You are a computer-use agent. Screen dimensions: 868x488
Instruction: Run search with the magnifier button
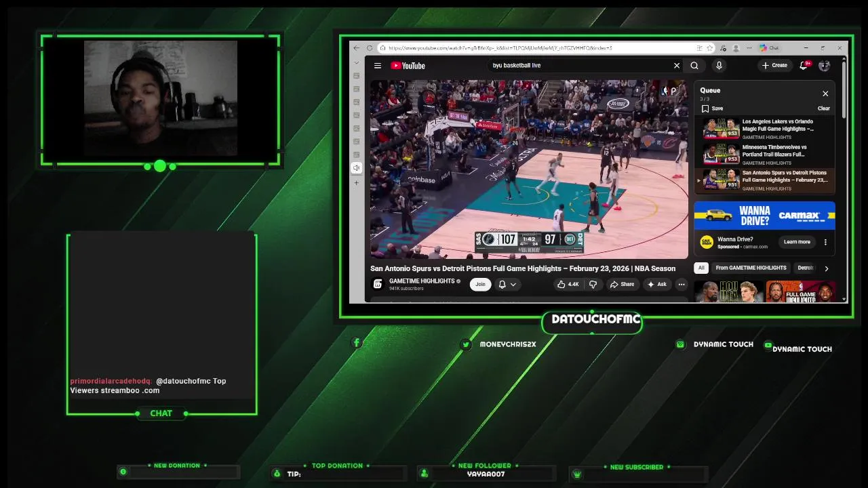[694, 66]
